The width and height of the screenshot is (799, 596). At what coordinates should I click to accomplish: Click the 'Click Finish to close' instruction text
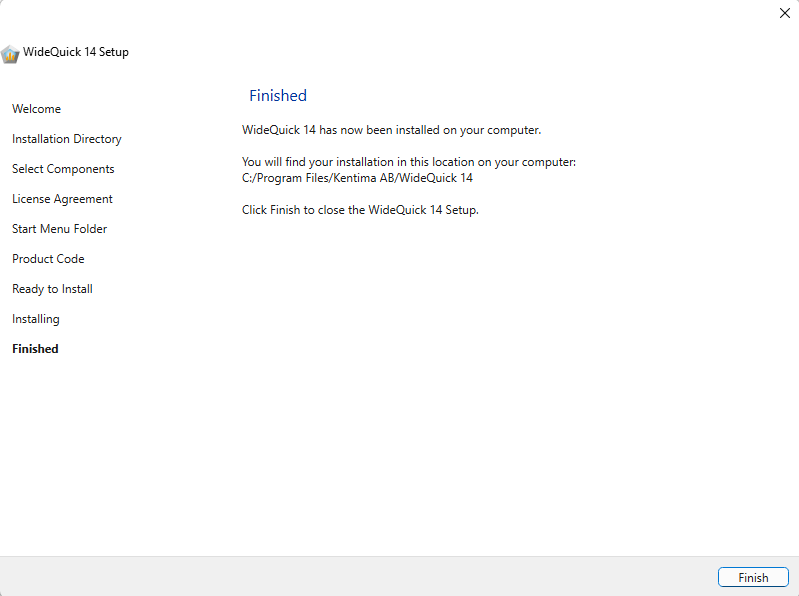click(x=360, y=210)
